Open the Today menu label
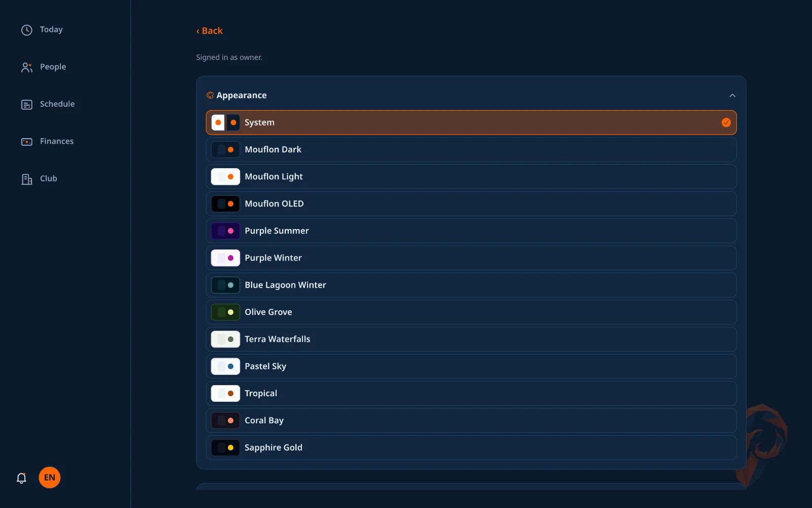 pos(51,29)
